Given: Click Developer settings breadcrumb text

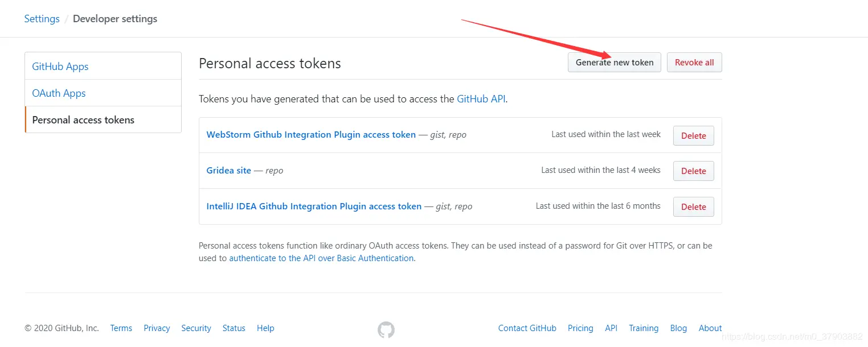Looking at the screenshot, I should [115, 19].
